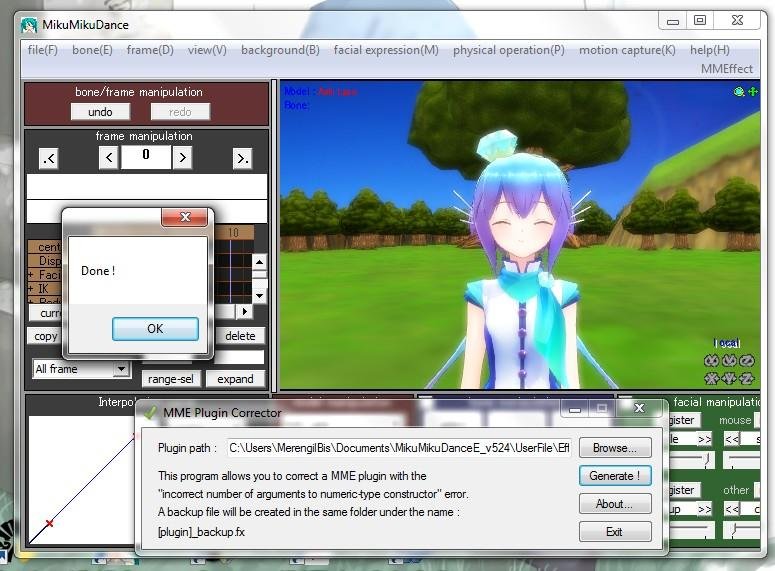Open the frame(D) menu
This screenshot has width=775, height=571.
[150, 50]
